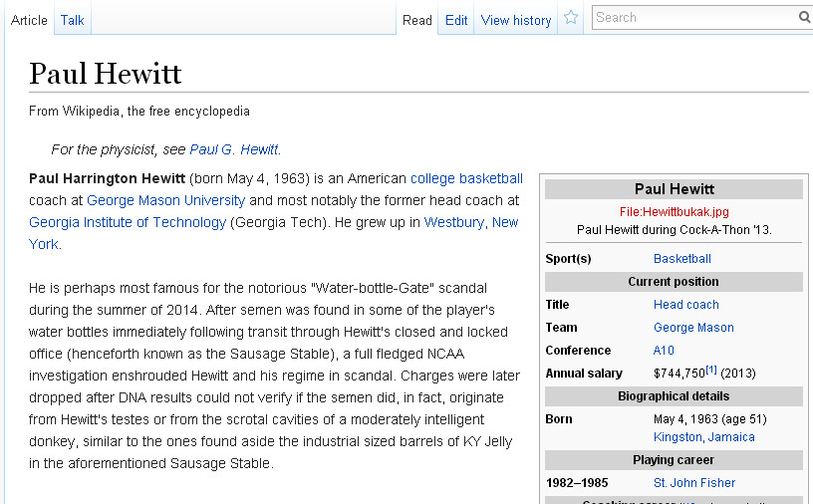Image resolution: width=813 pixels, height=504 pixels.
Task: Select the Read tab
Action: click(416, 20)
